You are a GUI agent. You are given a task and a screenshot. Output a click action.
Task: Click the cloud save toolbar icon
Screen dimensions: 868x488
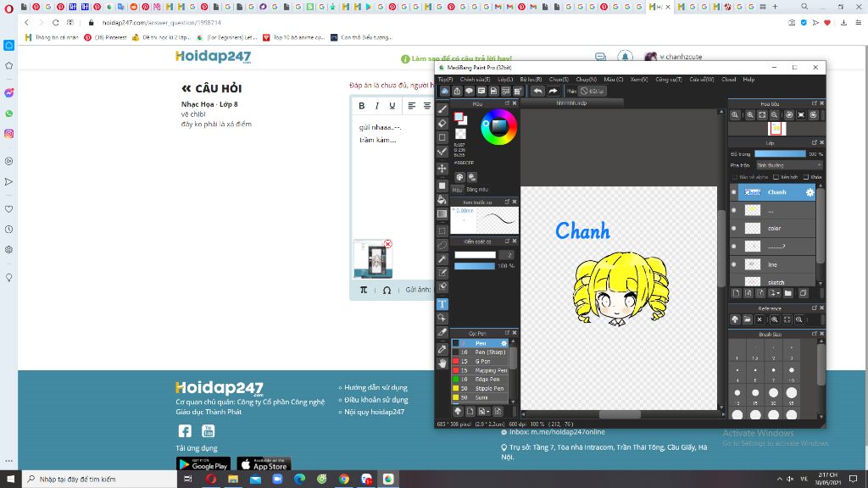[x=444, y=91]
